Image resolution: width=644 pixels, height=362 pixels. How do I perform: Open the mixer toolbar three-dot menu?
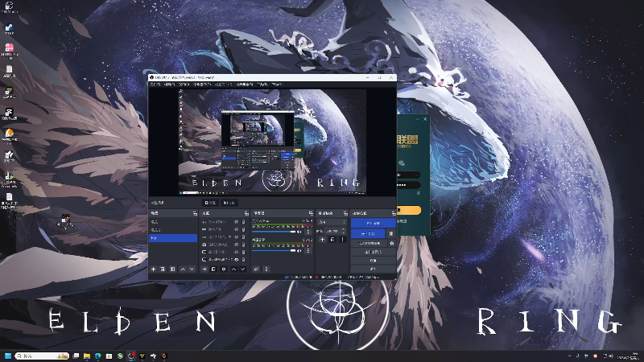click(x=266, y=269)
